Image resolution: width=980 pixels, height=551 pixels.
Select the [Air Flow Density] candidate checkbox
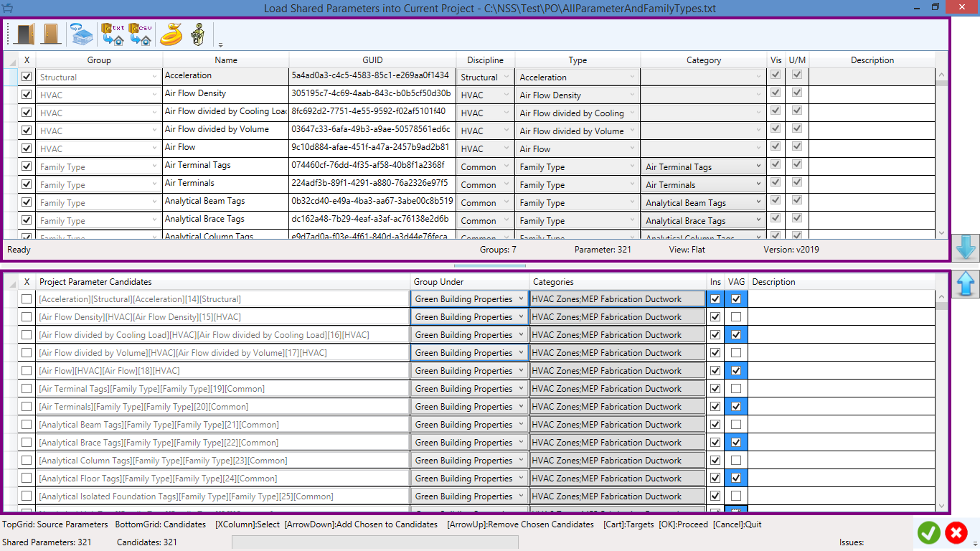click(x=27, y=316)
